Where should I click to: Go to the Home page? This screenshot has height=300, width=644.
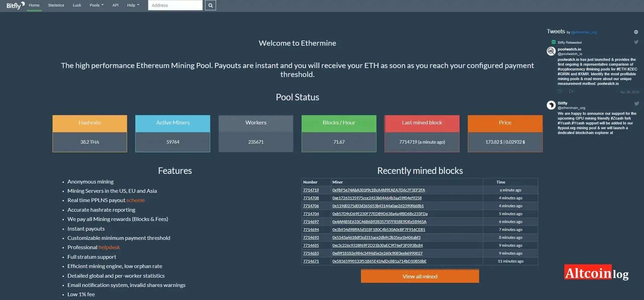click(34, 5)
